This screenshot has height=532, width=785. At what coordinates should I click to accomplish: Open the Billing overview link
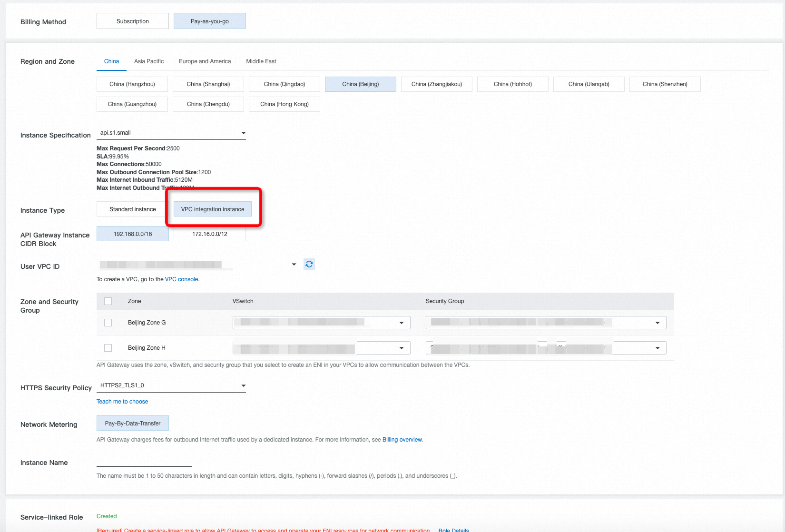[x=402, y=439]
